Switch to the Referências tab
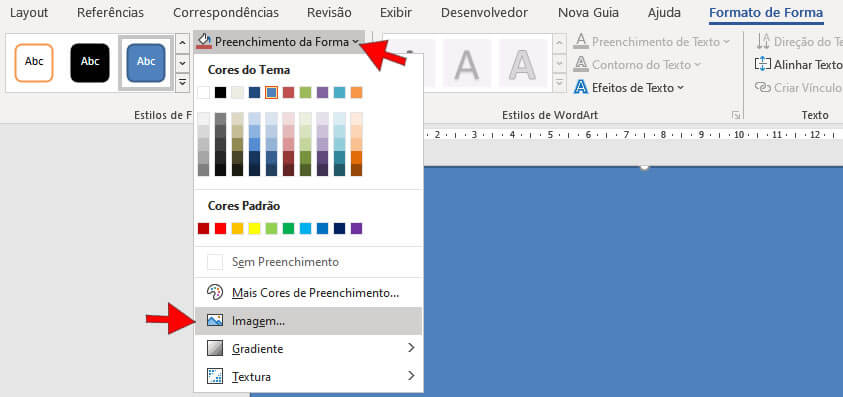This screenshot has height=397, width=843. (110, 12)
